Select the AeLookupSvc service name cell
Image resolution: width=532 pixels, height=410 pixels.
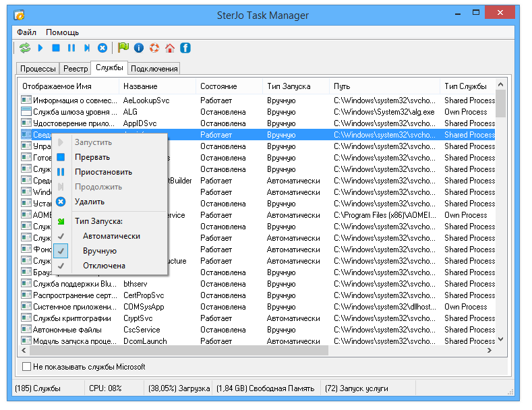[146, 100]
